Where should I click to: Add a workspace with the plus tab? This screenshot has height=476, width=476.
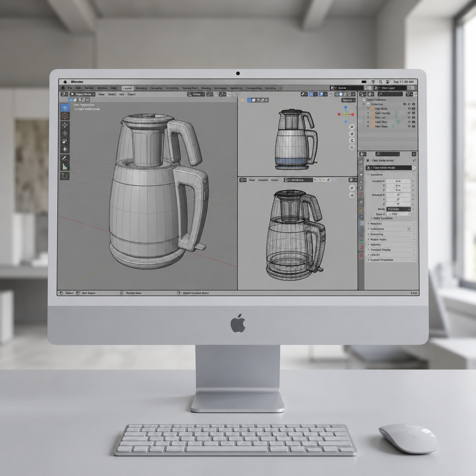tap(281, 88)
